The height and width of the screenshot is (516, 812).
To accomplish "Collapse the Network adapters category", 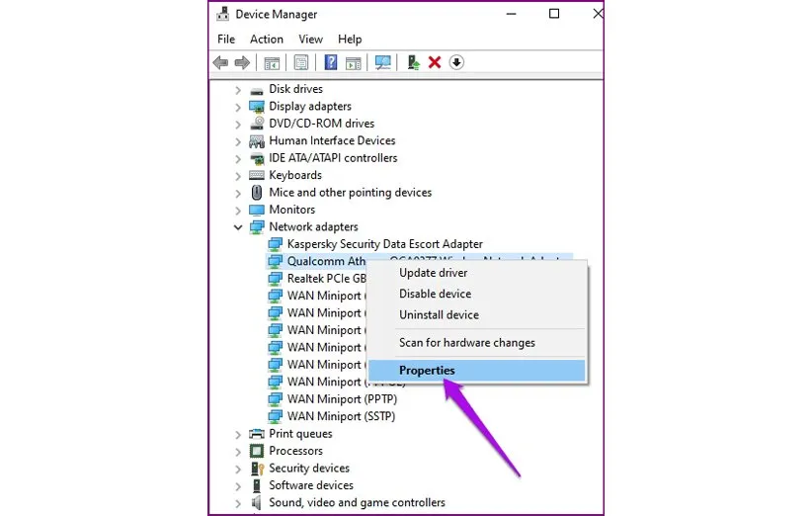I will [238, 226].
